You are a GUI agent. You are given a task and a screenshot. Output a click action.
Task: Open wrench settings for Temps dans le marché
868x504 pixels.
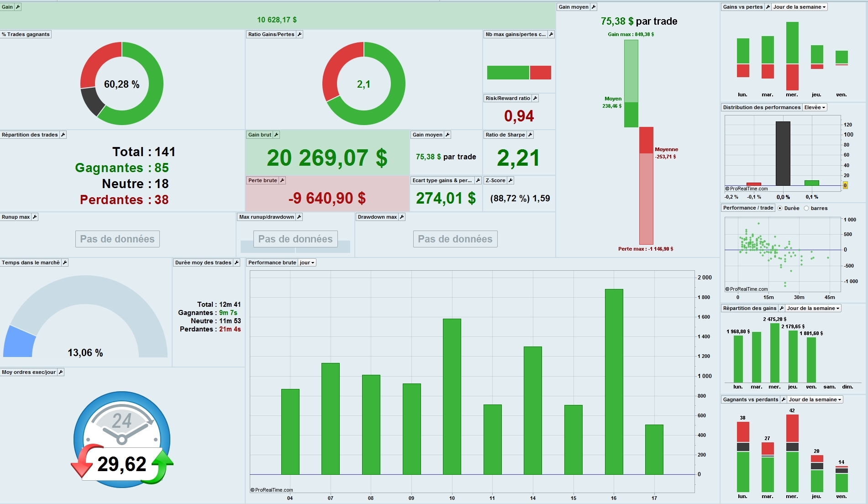pos(65,262)
